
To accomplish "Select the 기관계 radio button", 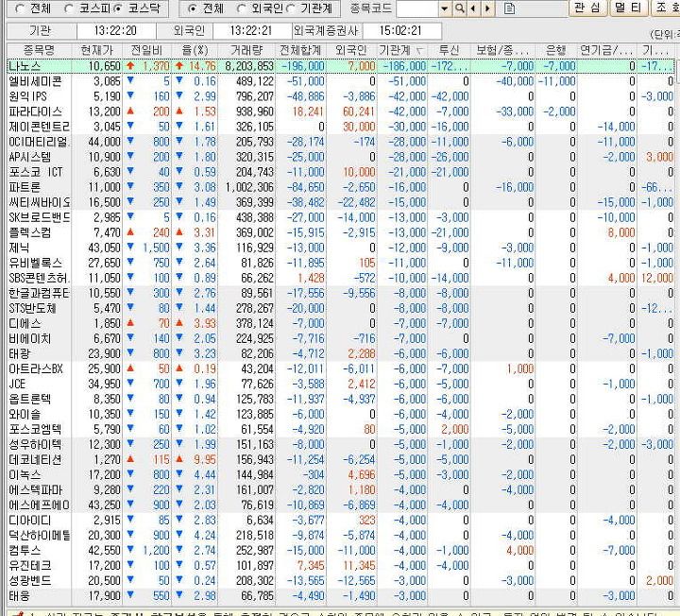I will [291, 9].
